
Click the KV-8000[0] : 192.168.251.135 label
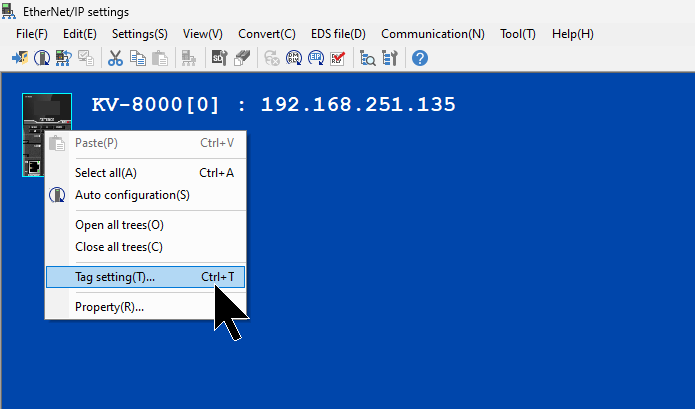(x=273, y=105)
